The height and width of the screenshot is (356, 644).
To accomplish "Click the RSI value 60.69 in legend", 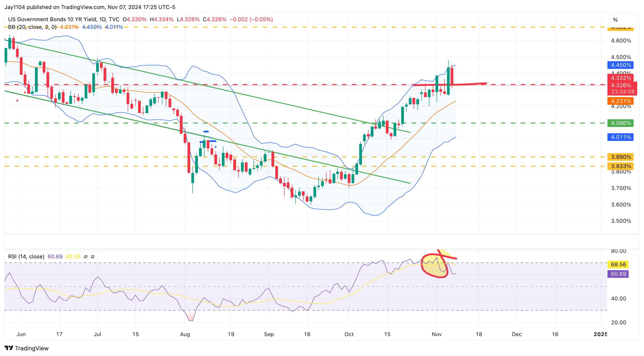I will point(55,257).
